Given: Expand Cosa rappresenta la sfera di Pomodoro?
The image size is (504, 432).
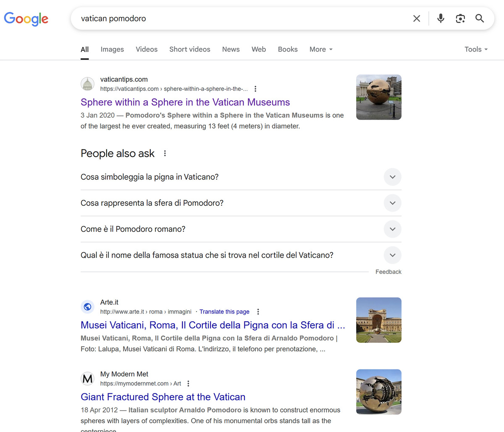Looking at the screenshot, I should click(241, 203).
